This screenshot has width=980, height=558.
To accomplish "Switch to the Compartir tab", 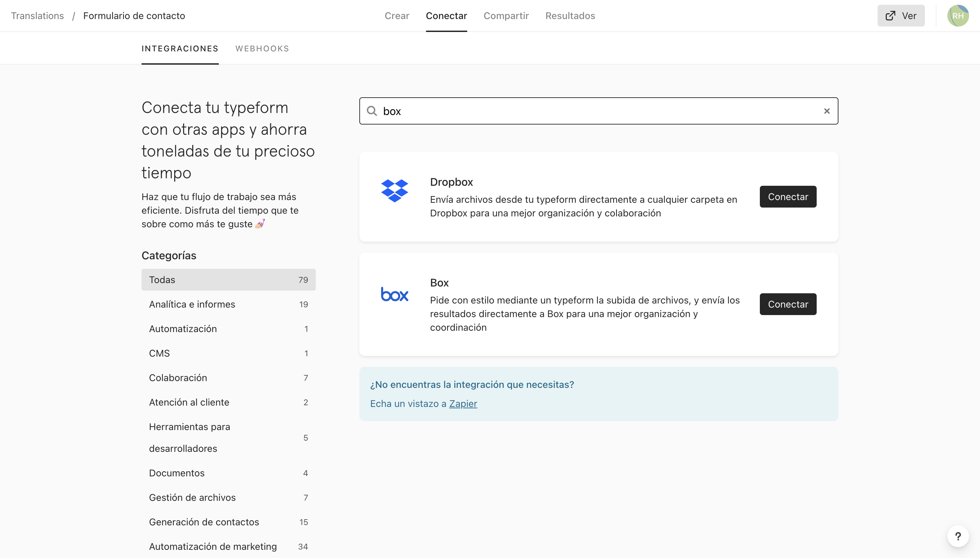I will click(x=506, y=16).
